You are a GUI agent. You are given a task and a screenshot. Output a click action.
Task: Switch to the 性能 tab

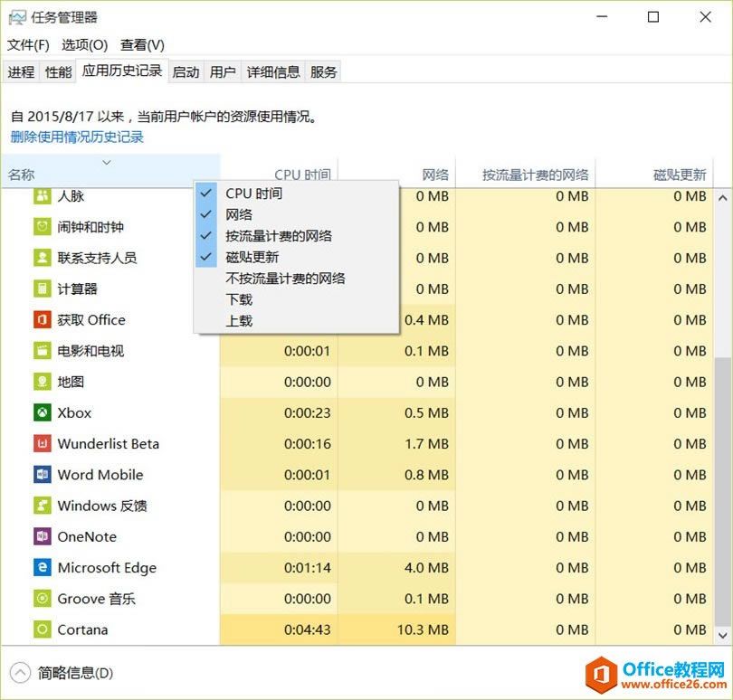click(59, 72)
